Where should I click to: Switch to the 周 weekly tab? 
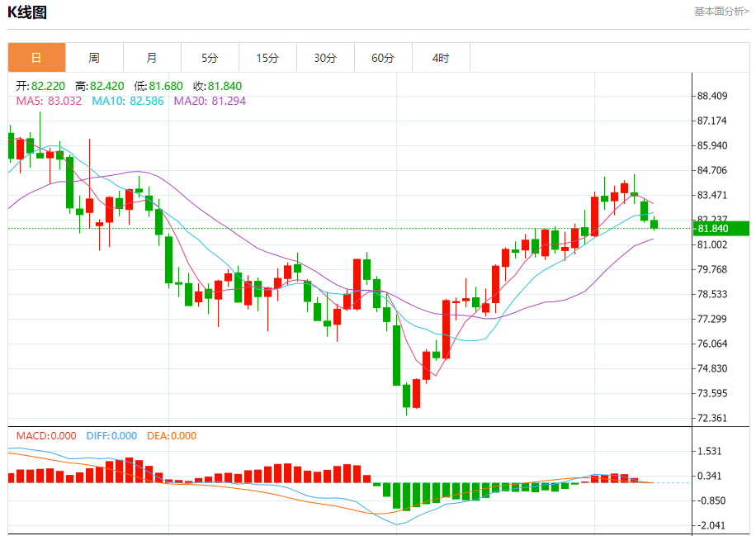(94, 58)
